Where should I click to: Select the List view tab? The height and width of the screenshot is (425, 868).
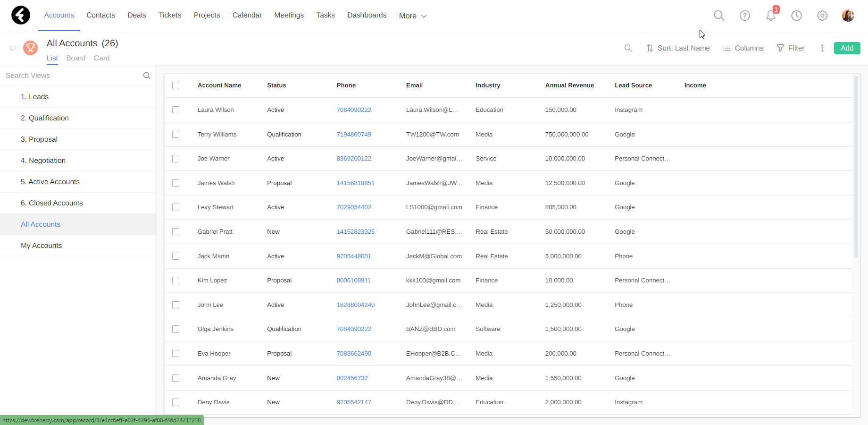point(52,58)
